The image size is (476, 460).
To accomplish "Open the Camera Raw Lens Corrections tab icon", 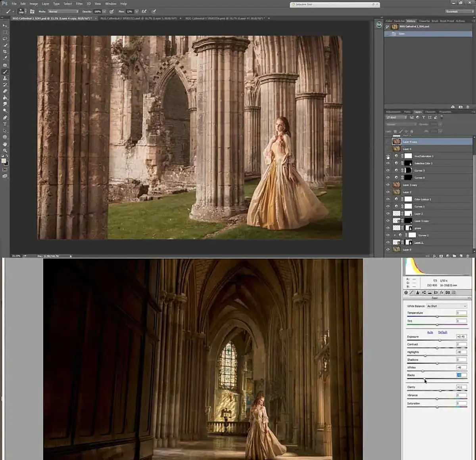I will (436, 292).
